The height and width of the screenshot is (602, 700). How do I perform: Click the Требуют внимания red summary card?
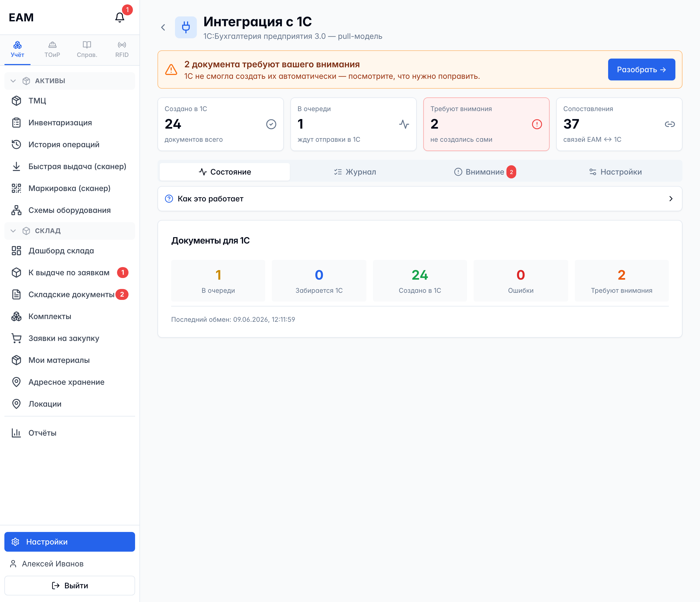click(x=486, y=125)
